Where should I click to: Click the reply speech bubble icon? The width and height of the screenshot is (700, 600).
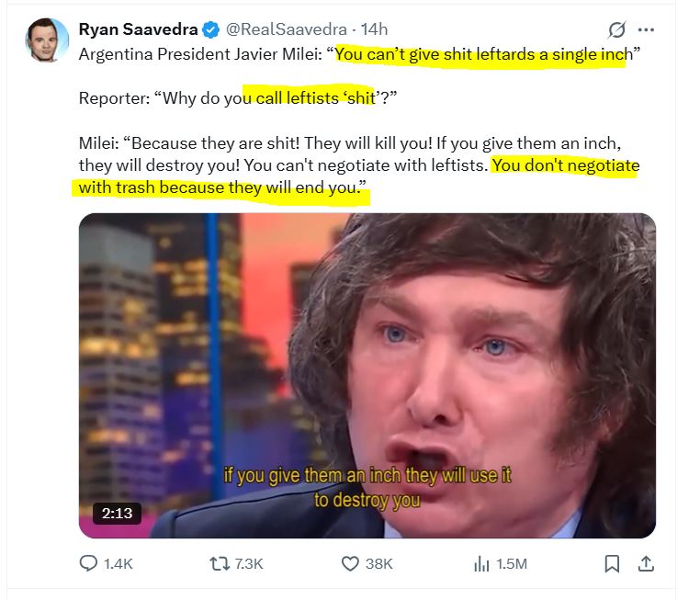coord(88,563)
